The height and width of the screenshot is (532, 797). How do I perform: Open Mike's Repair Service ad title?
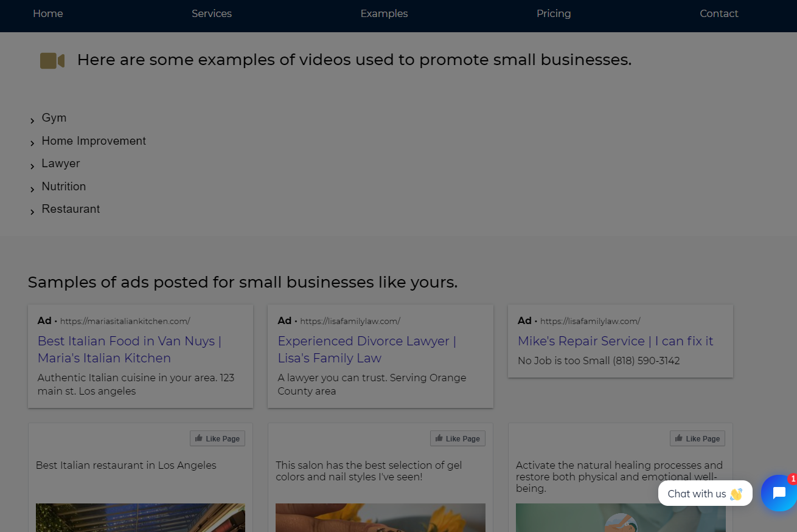point(615,341)
